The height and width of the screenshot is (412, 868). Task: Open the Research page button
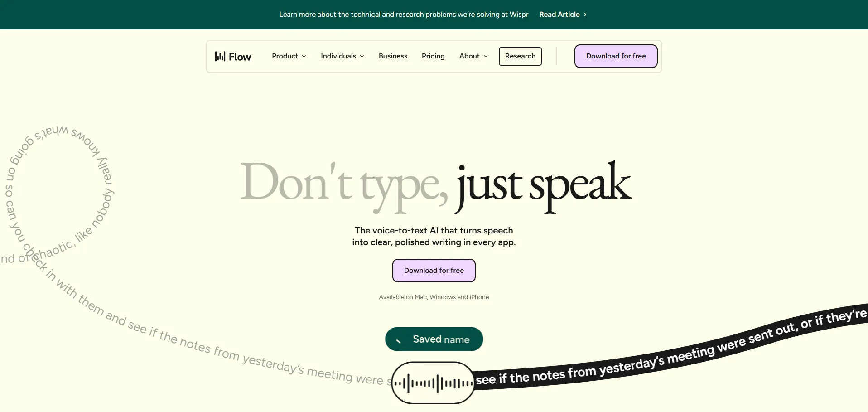coord(520,56)
